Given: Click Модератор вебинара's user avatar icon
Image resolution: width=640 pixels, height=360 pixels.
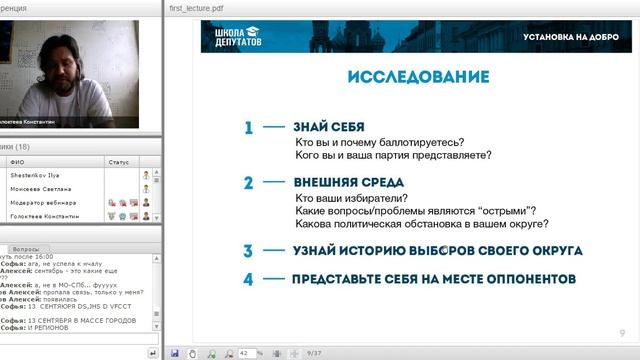Looking at the screenshot, I should (146, 202).
